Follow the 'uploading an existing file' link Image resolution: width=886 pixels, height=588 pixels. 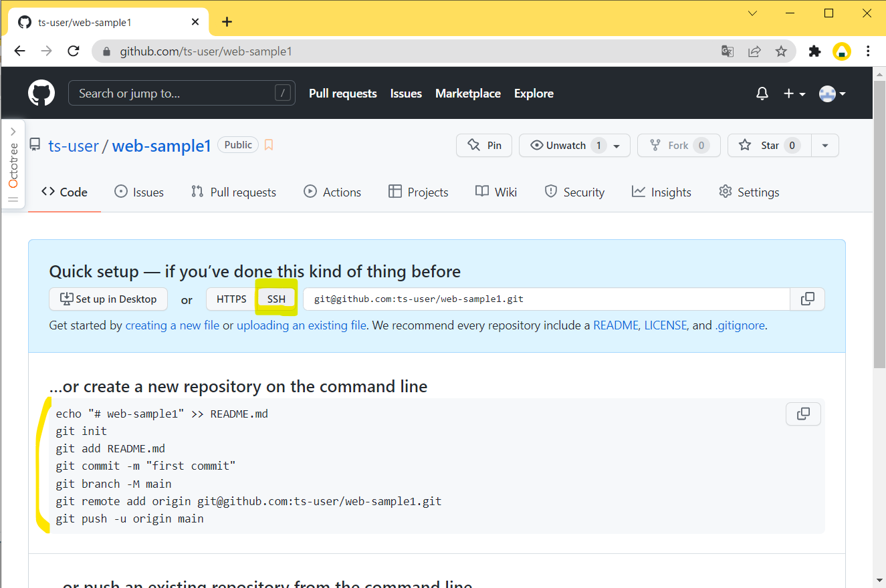tap(302, 326)
